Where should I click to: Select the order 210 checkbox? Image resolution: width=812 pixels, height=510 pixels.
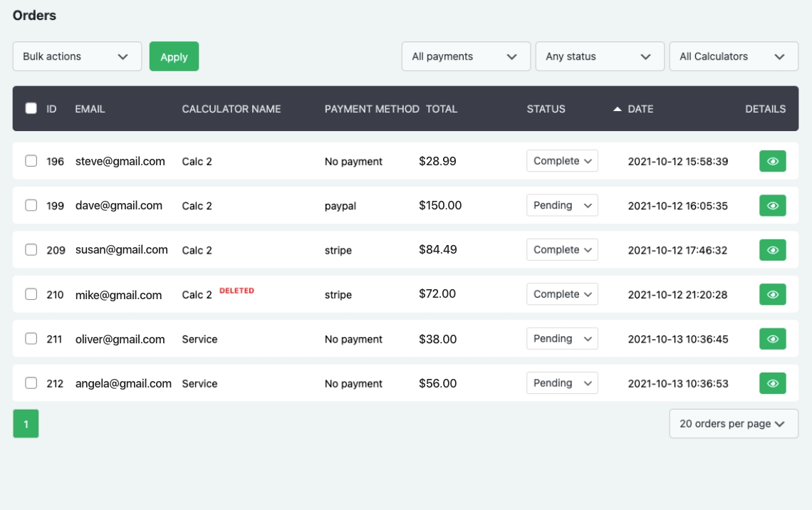[31, 294]
